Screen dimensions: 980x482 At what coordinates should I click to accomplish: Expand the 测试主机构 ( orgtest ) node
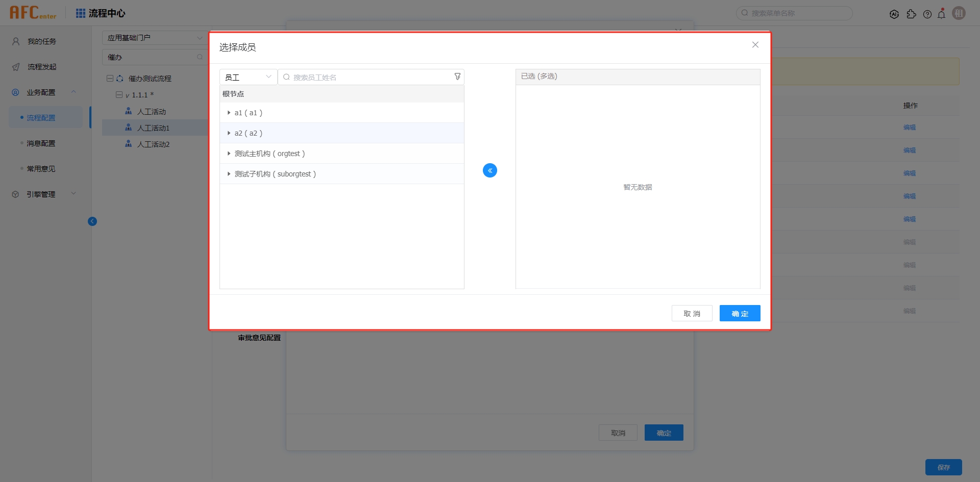229,154
